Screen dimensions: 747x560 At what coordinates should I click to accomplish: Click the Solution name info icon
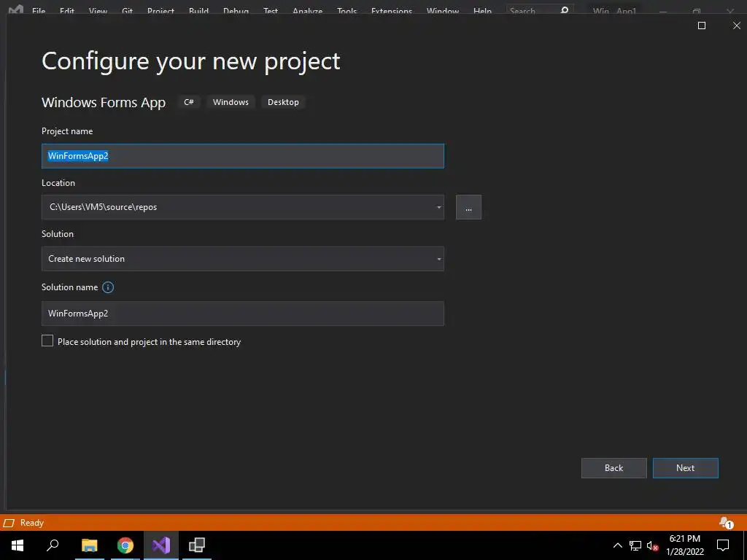108,287
